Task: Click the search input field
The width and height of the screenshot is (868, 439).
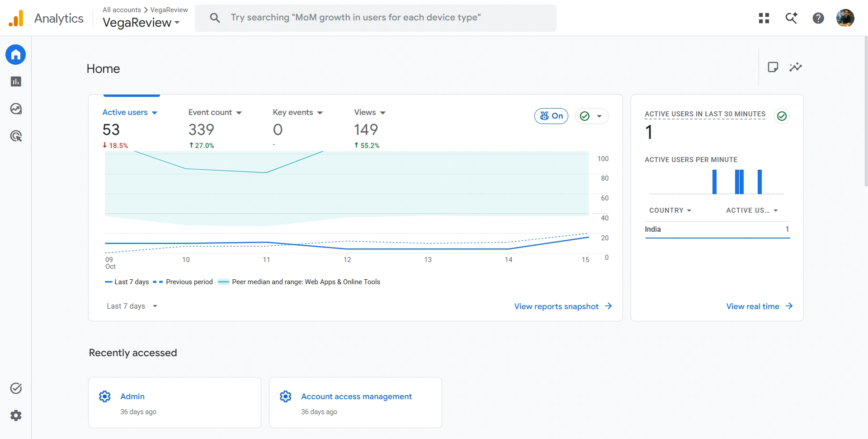Action: pos(376,18)
